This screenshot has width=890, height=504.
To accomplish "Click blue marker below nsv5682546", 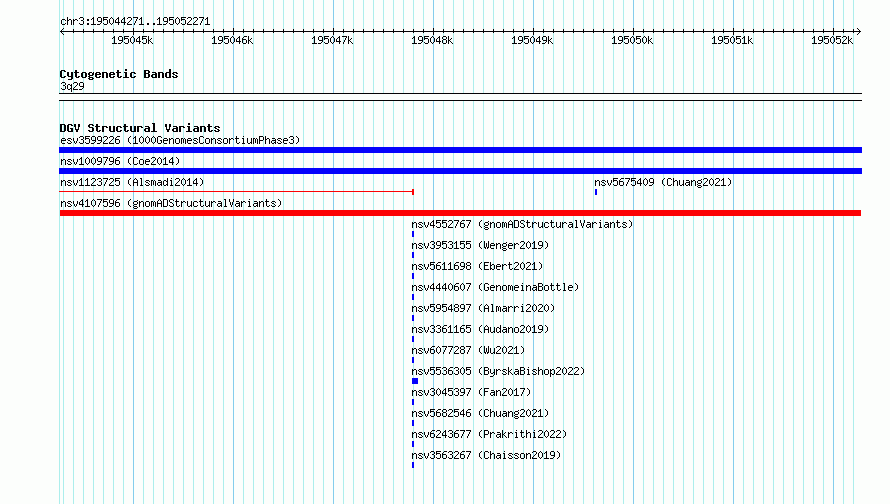I will 413,423.
